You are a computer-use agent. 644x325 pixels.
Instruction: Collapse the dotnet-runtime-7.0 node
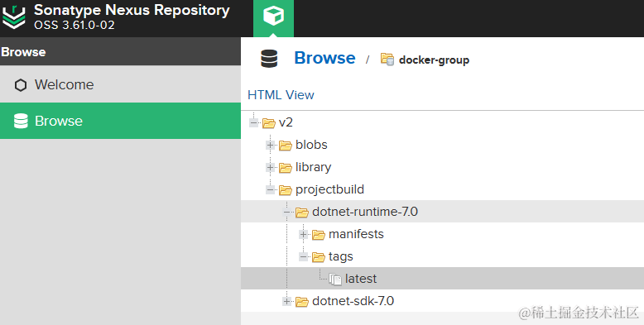[x=287, y=213]
